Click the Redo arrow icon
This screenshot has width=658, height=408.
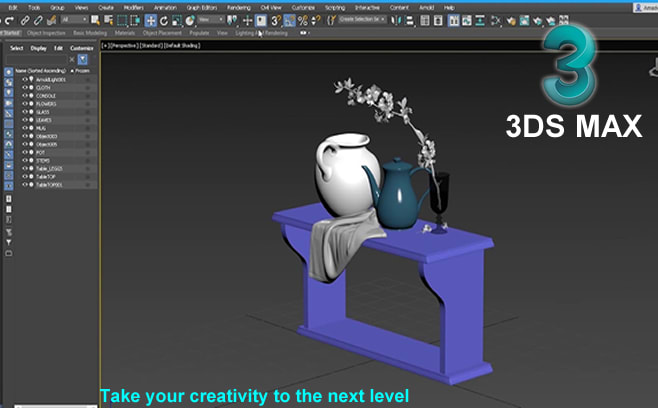(10, 20)
